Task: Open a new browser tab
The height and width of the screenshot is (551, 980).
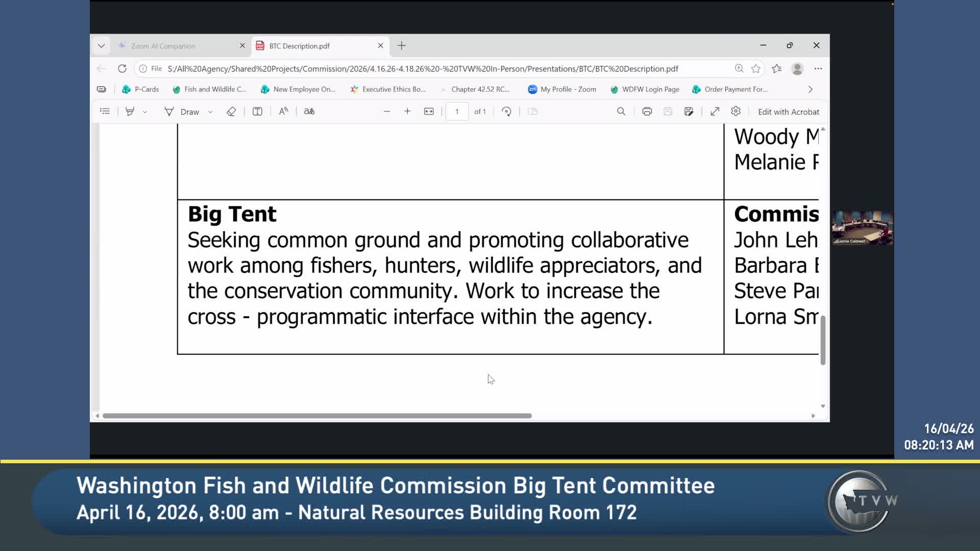Action: [x=402, y=46]
